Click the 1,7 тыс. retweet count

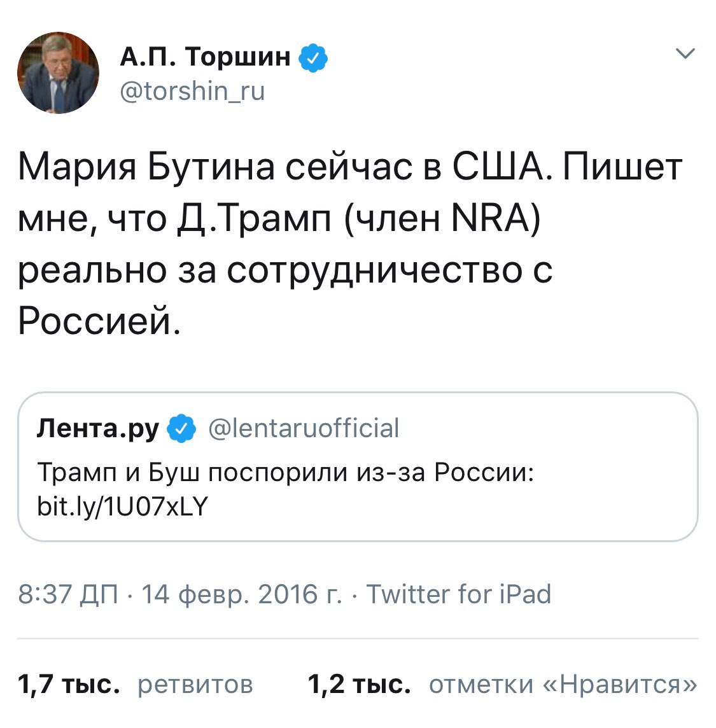[69, 684]
